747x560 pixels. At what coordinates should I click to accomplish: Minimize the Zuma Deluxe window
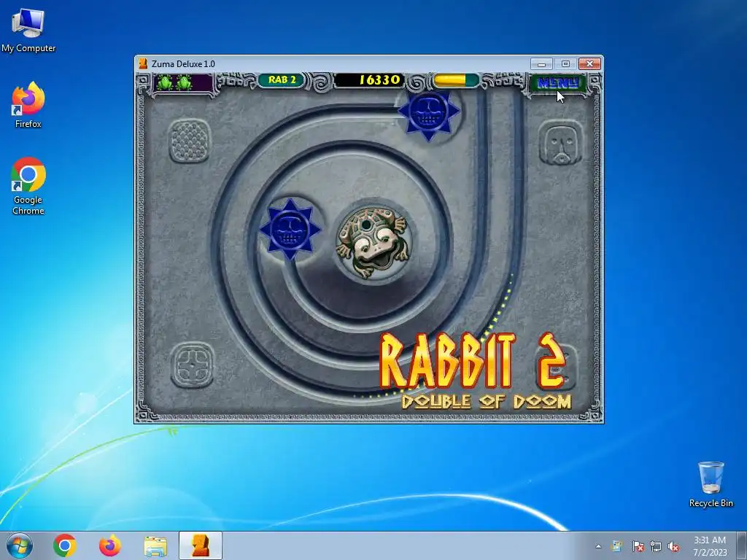point(542,64)
